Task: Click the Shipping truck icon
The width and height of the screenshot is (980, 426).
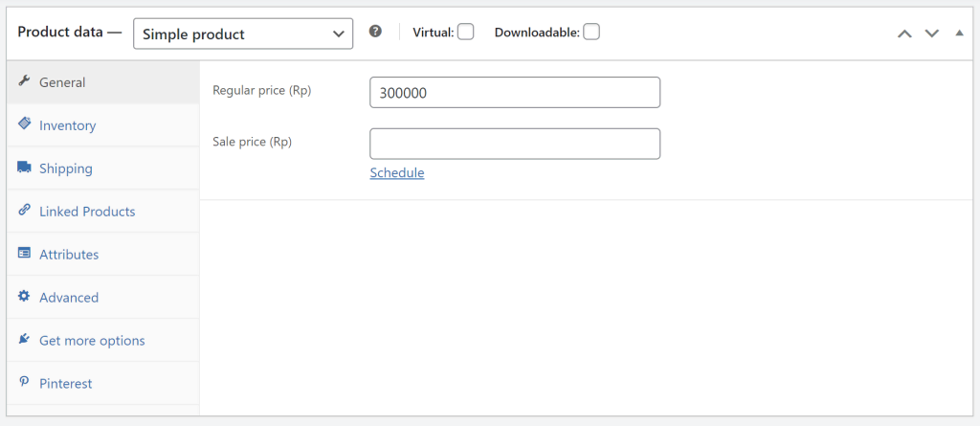Action: point(24,168)
